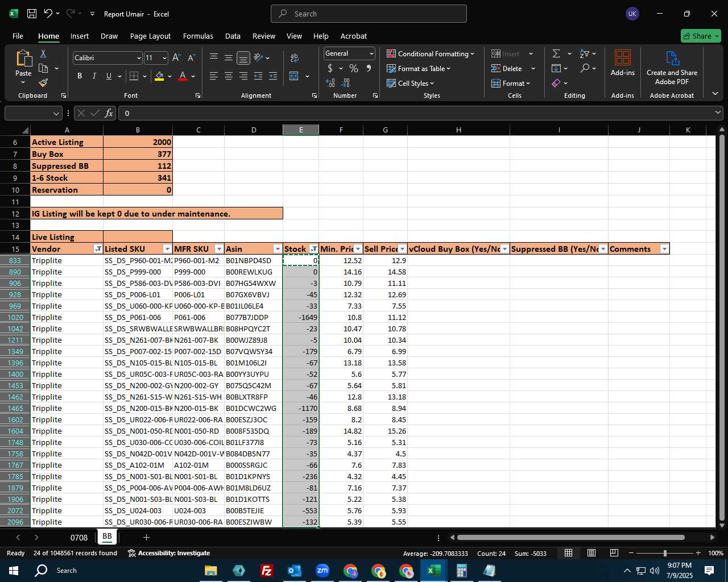The height and width of the screenshot is (582, 728).
Task: Click the Cut scissors icon
Action: 43,53
